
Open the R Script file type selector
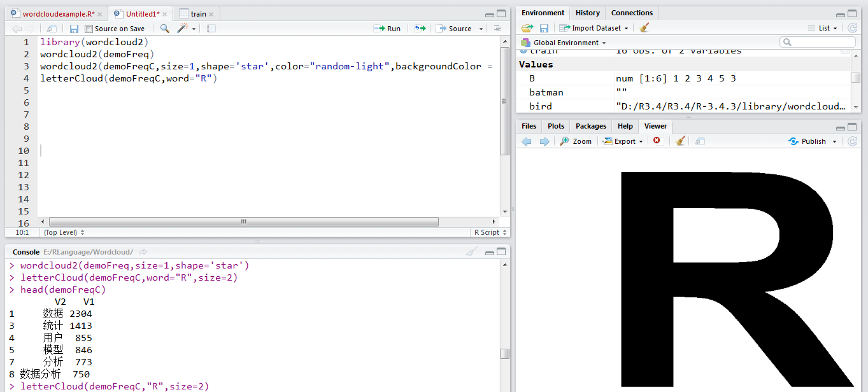[490, 232]
